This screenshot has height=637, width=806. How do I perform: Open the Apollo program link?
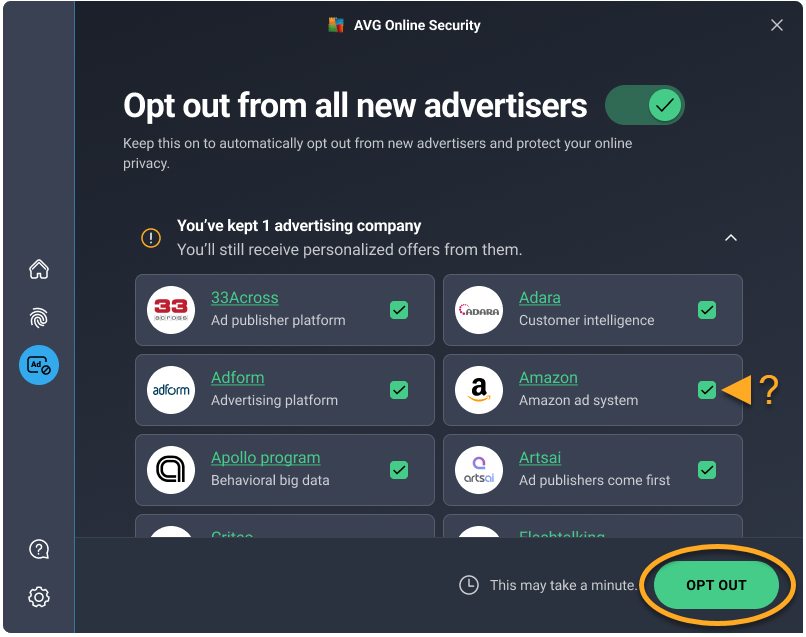click(x=265, y=458)
